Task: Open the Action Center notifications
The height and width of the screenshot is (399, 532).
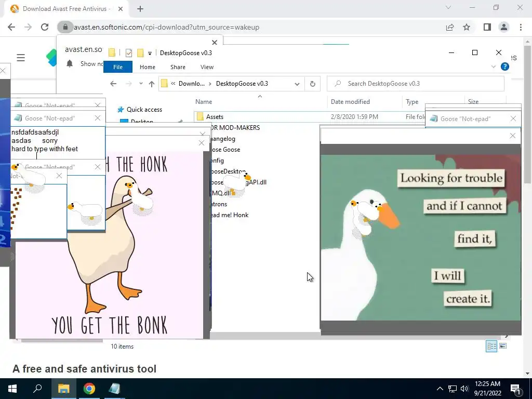Action: pos(515,389)
